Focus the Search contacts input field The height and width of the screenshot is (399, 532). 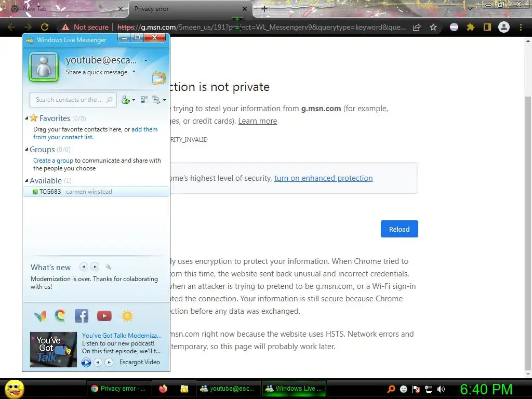click(73, 100)
